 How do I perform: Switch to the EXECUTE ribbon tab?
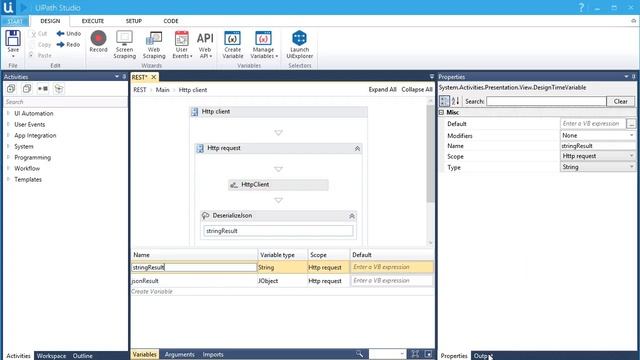coord(93,21)
